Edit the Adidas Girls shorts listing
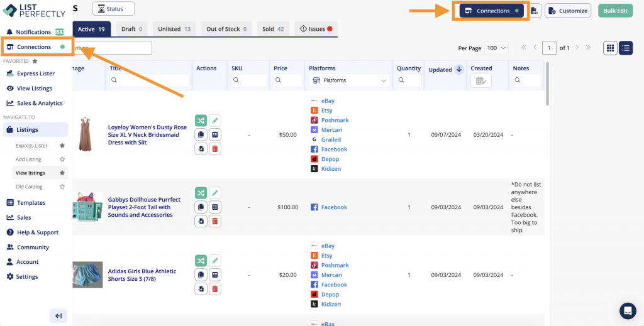This screenshot has height=326, width=644. click(x=215, y=261)
